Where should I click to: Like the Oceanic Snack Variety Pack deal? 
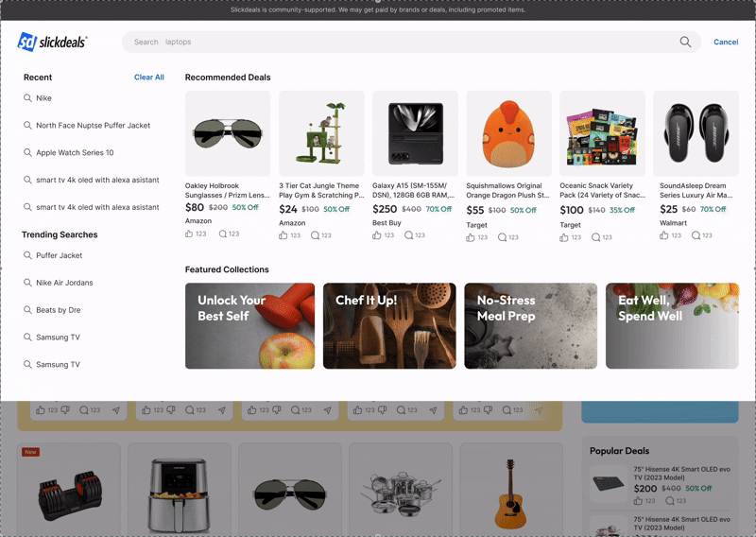coord(564,237)
